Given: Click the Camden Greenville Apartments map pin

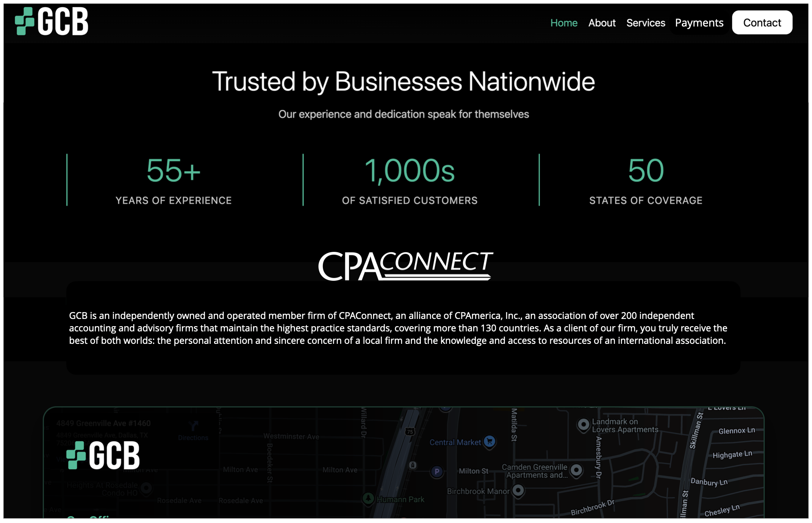Looking at the screenshot, I should 576,470.
